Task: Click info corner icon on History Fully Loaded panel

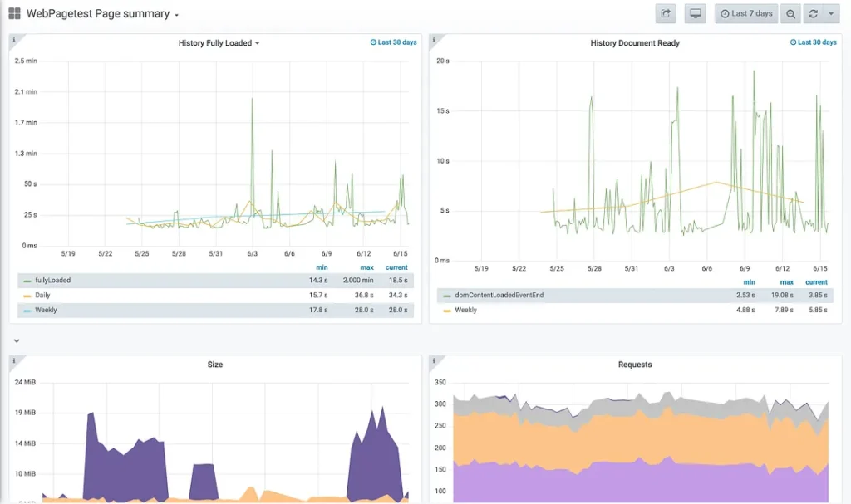Action: click(14, 39)
